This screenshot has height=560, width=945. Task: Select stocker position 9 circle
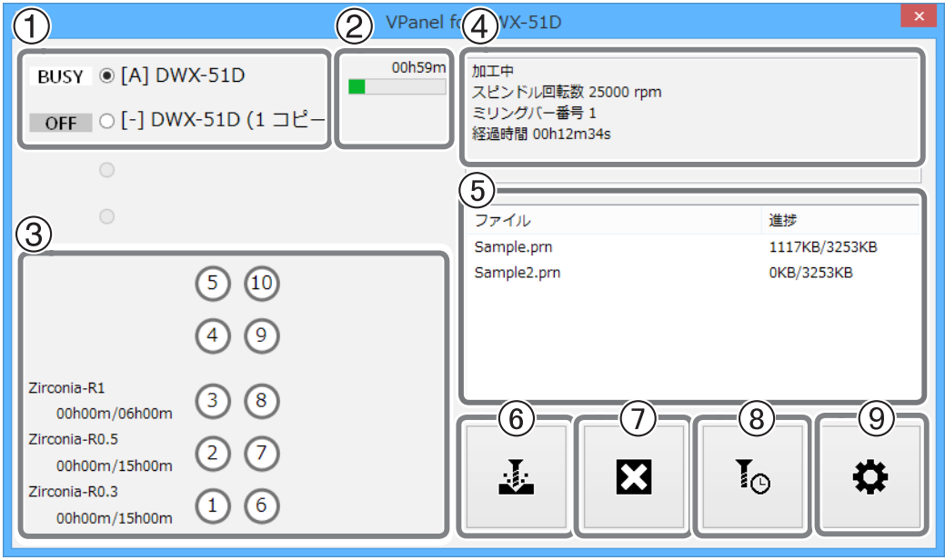262,335
